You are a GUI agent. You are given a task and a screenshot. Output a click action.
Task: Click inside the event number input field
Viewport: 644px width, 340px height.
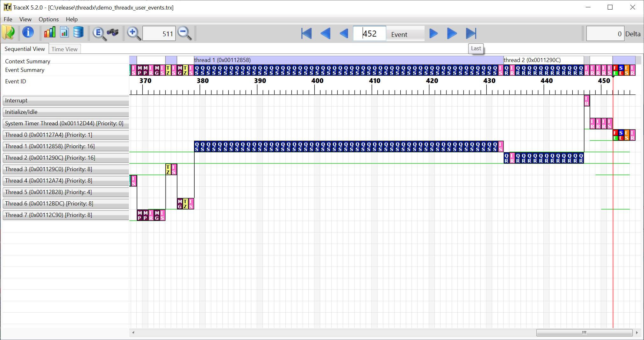coord(369,33)
